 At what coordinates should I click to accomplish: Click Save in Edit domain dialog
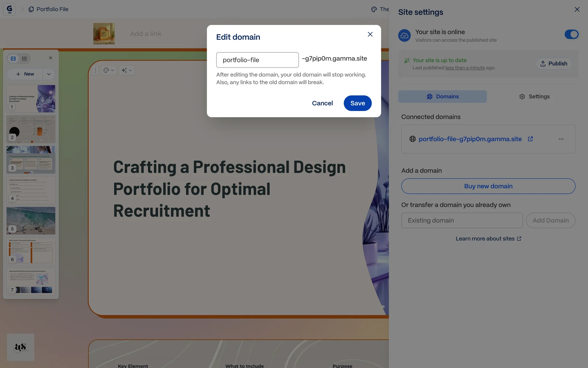click(357, 103)
